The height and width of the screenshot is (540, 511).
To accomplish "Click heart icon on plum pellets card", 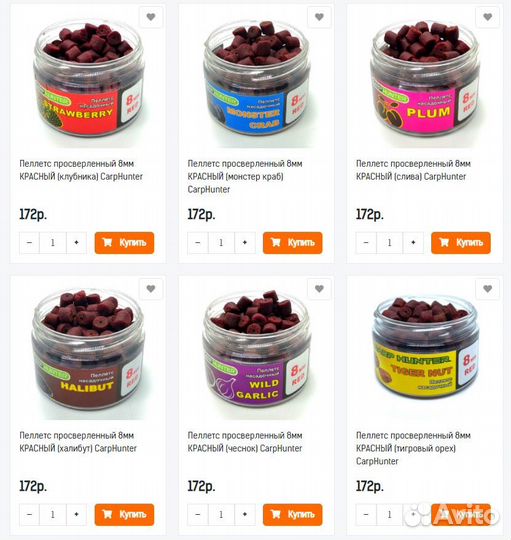I will 488,17.
